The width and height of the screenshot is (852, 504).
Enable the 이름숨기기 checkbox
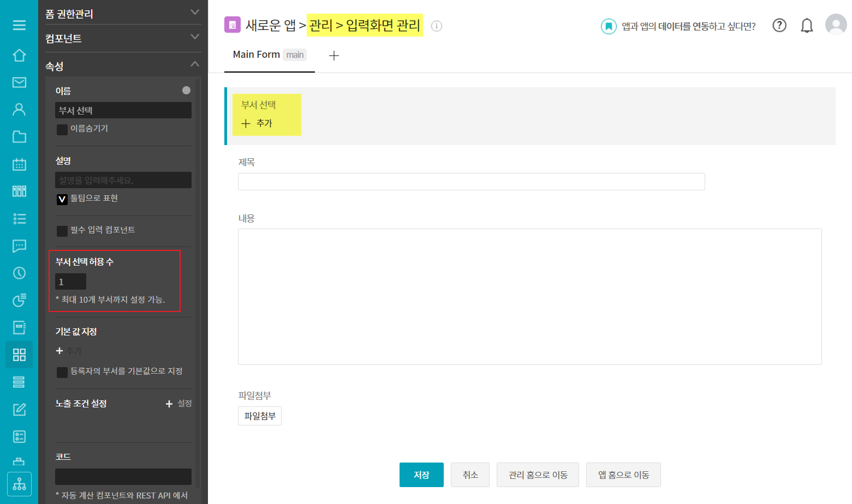62,129
